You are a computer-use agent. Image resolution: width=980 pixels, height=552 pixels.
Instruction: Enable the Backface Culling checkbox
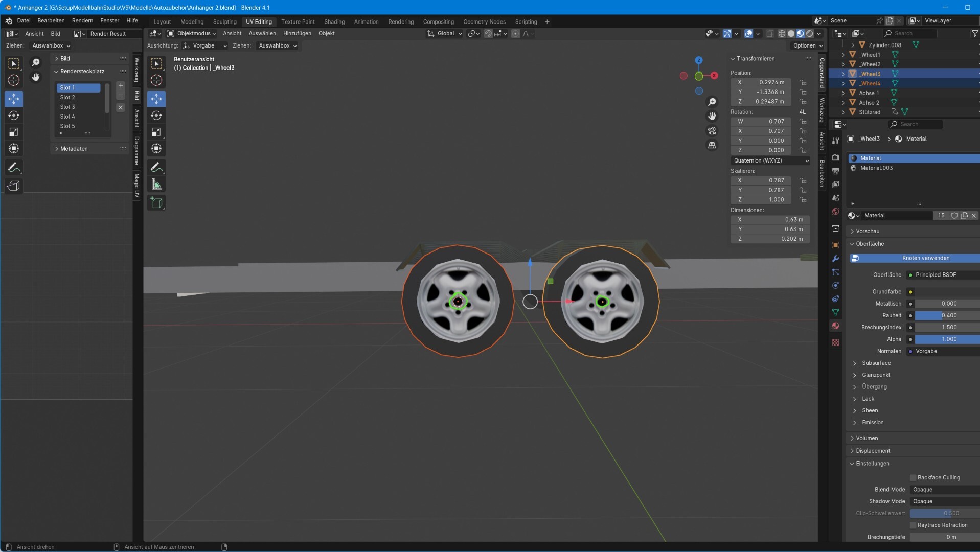click(913, 477)
